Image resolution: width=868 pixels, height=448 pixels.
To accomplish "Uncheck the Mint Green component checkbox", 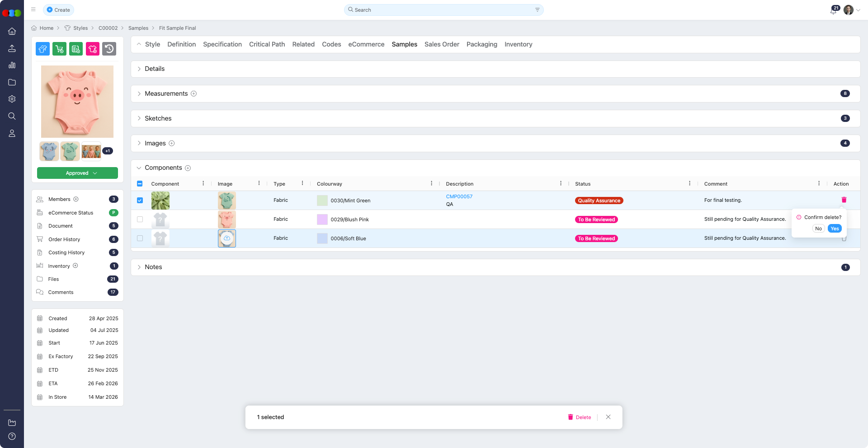I will coord(140,201).
